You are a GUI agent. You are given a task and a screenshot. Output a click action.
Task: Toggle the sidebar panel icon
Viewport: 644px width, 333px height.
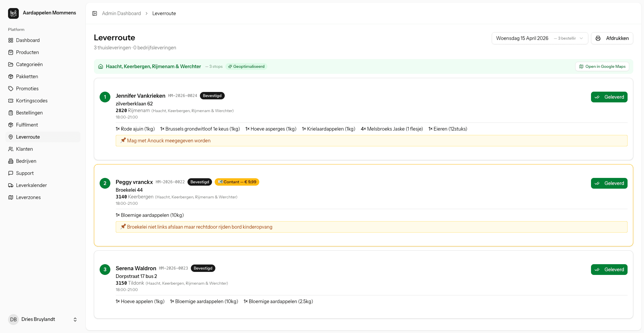click(95, 13)
